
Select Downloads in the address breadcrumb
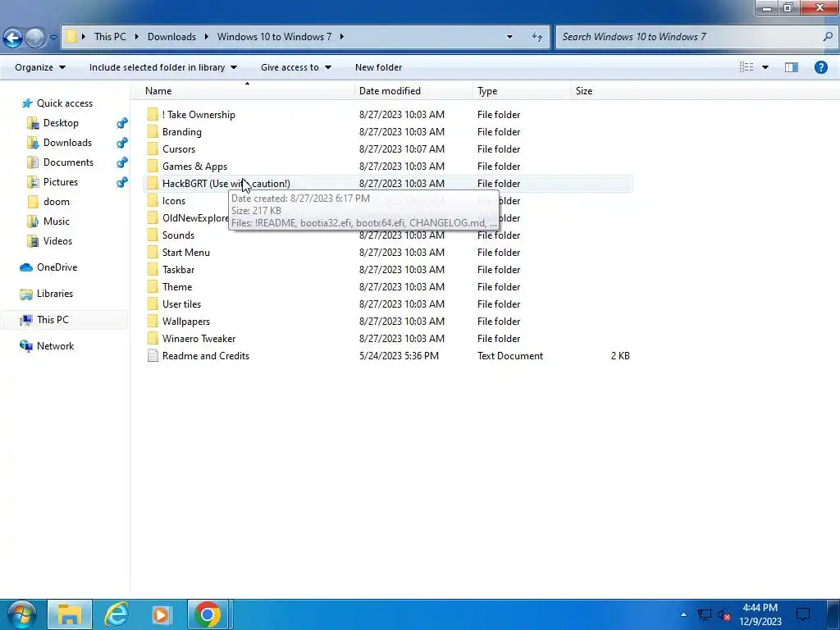pyautogui.click(x=171, y=36)
